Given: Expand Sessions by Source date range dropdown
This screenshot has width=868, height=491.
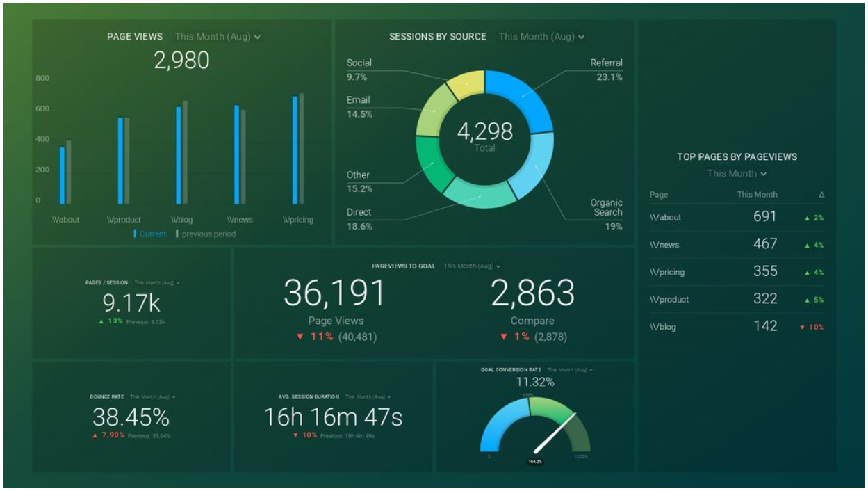Looking at the screenshot, I should click(541, 37).
